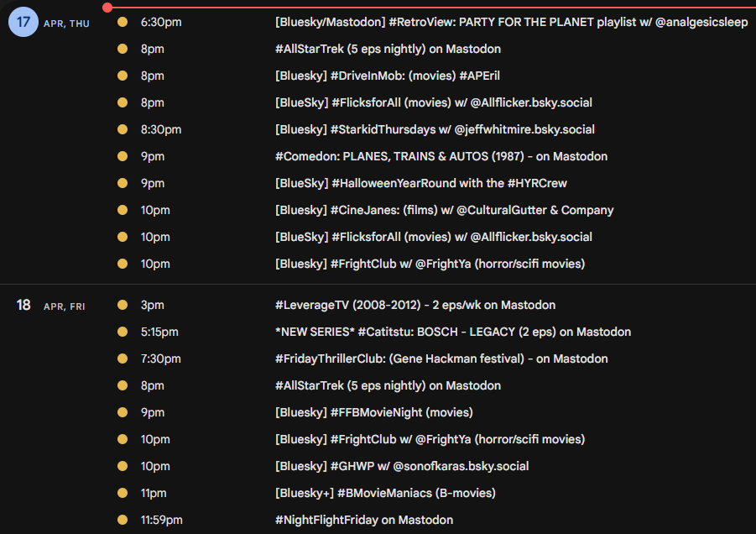Select the highlighted date 17 circle
756x534 pixels.
(x=23, y=22)
